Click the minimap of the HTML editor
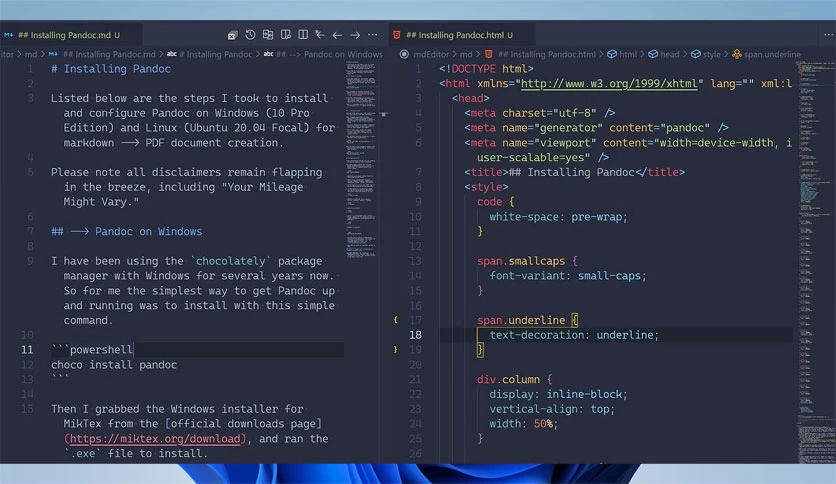This screenshot has height=484, width=836. pyautogui.click(x=816, y=261)
